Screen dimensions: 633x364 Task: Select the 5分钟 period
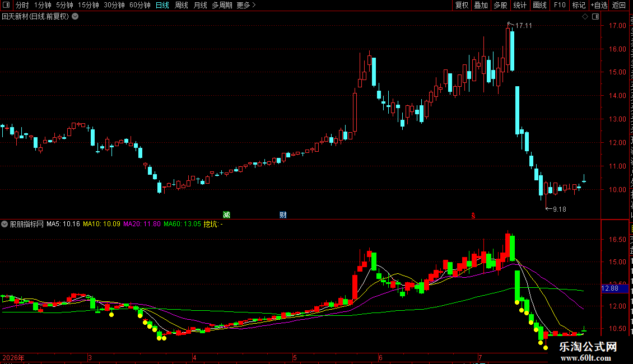pyautogui.click(x=64, y=5)
